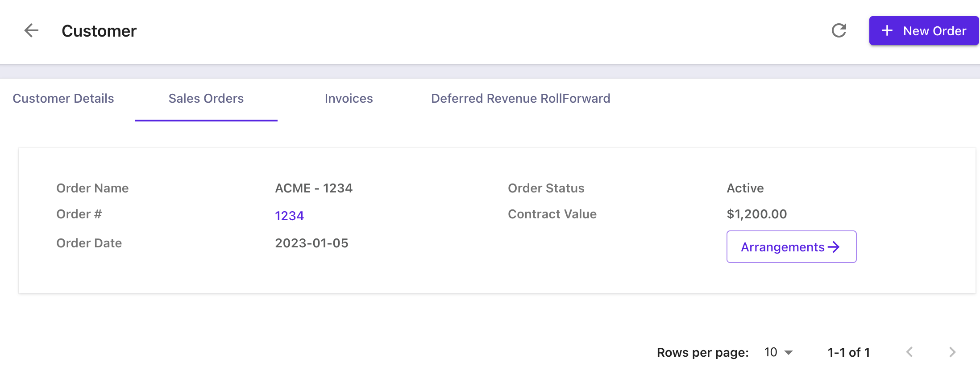The height and width of the screenshot is (384, 980).
Task: Click the Active order status value
Action: coord(745,188)
